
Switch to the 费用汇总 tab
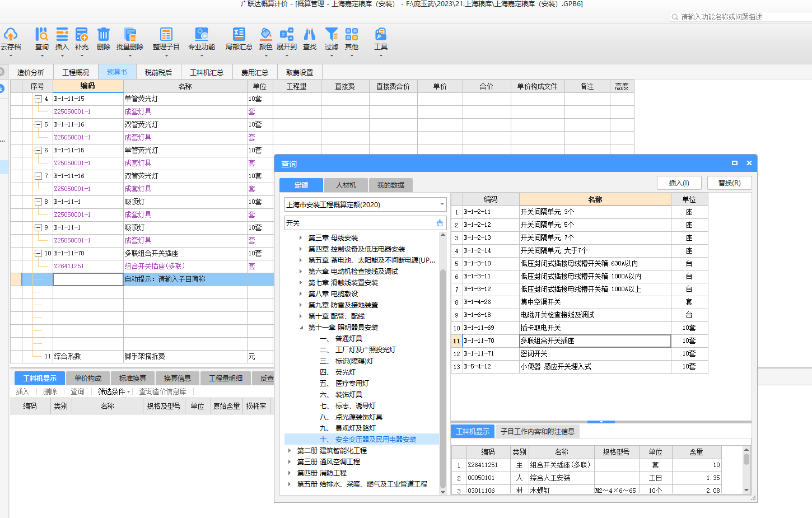click(255, 72)
